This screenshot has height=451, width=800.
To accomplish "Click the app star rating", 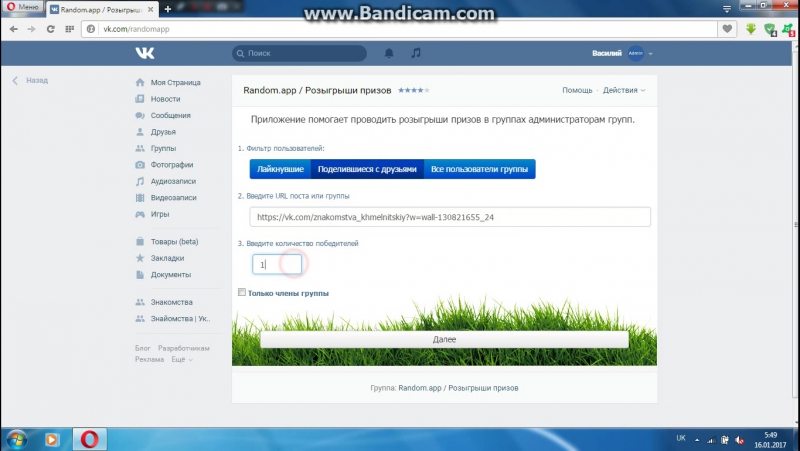I will (x=414, y=90).
